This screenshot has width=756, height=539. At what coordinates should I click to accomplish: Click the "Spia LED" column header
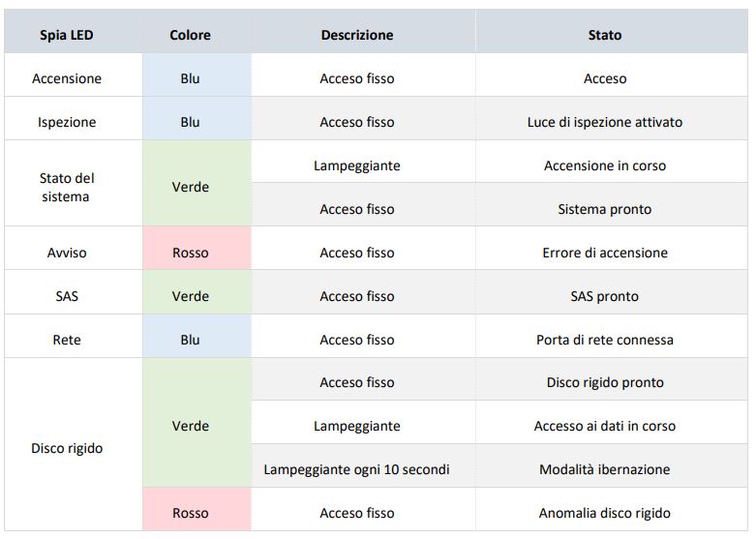click(67, 35)
